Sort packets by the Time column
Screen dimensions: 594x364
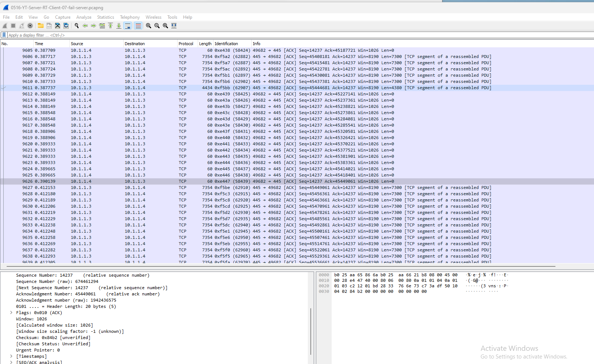[x=52, y=44]
